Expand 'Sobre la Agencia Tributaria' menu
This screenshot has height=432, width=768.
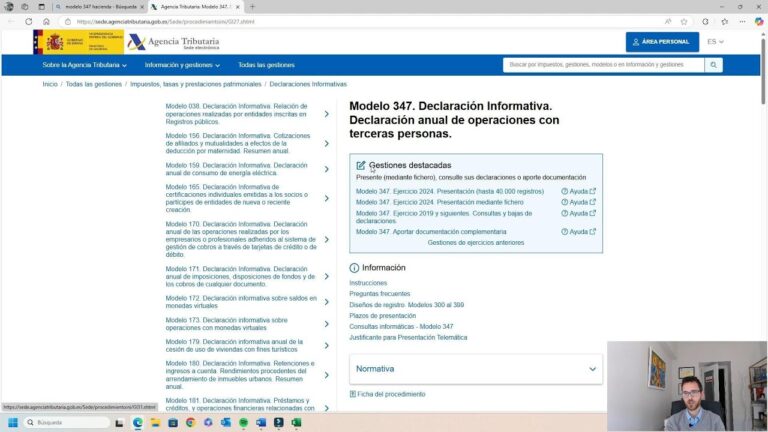coord(85,65)
